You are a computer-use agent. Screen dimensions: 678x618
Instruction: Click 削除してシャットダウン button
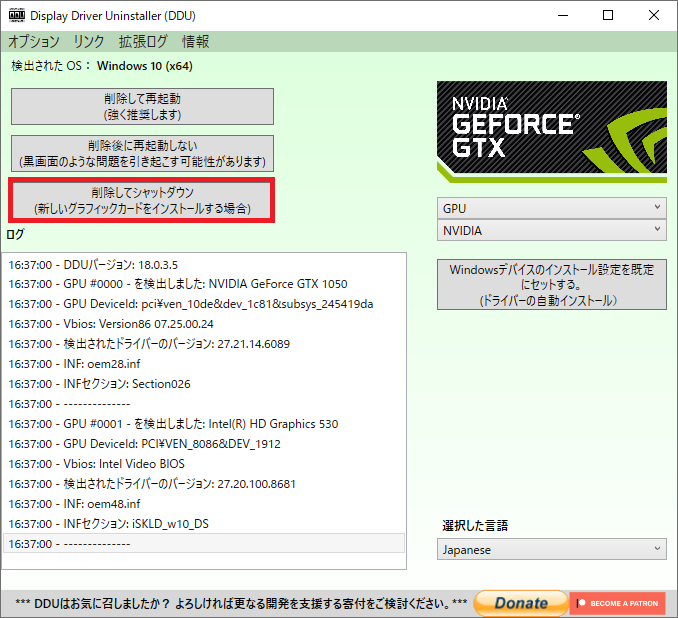pyautogui.click(x=142, y=200)
